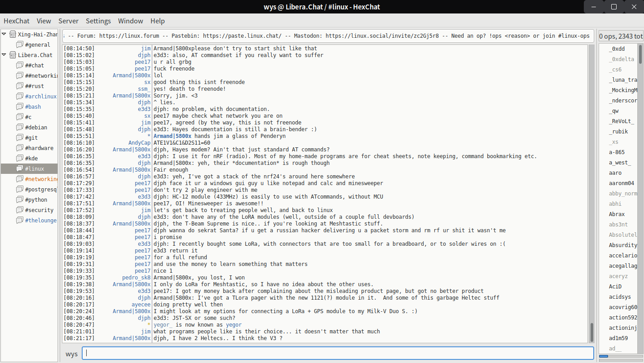Click the server icon beside Libera.Chat
The height and width of the screenshot is (363, 644).
click(x=13, y=55)
